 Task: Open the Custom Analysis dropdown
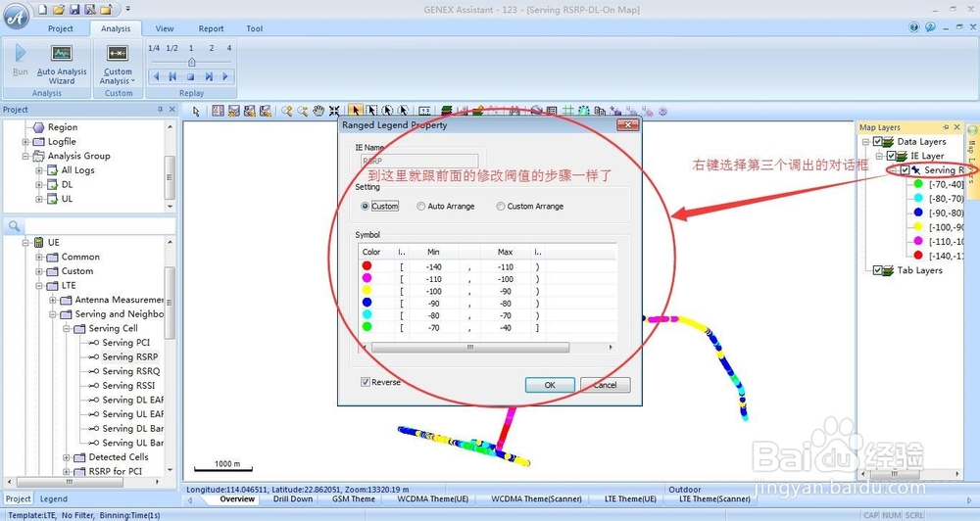[118, 76]
